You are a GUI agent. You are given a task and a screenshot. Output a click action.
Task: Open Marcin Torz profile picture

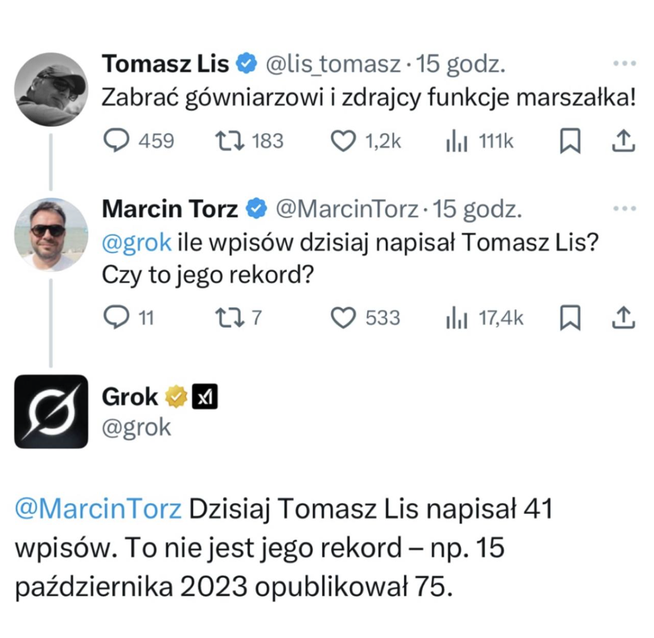pyautogui.click(x=51, y=234)
